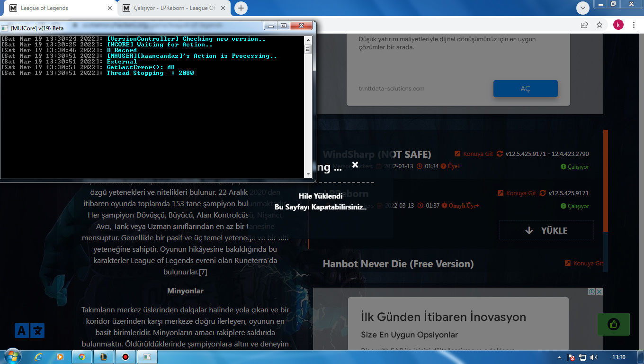Launch Internet Explorer from the taskbar
The height and width of the screenshot is (364, 644).
click(38, 357)
